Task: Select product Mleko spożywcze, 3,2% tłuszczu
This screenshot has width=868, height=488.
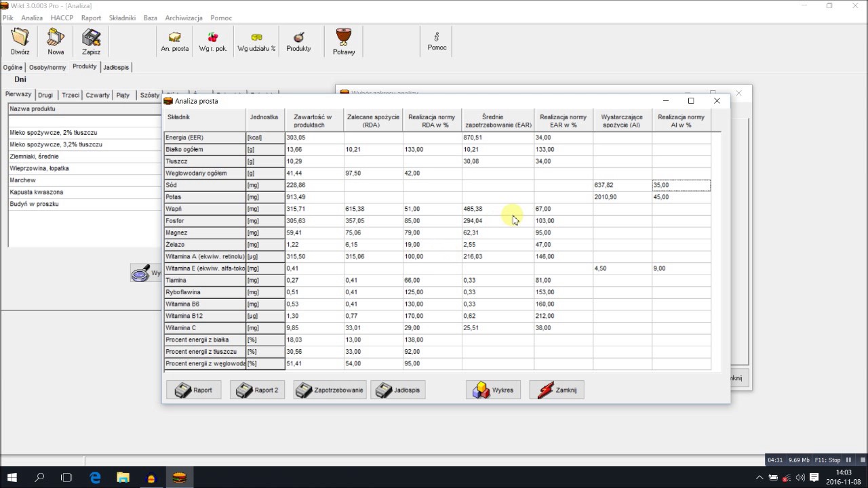Action: 85,144
